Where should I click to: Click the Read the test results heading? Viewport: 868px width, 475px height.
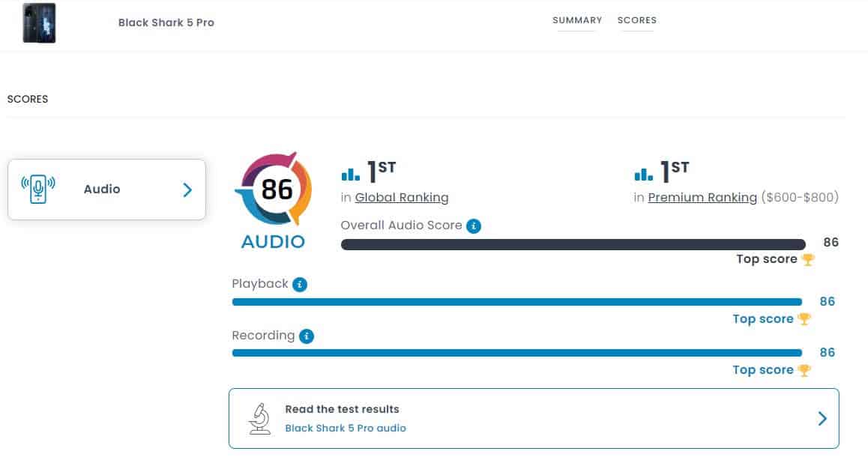coord(342,409)
